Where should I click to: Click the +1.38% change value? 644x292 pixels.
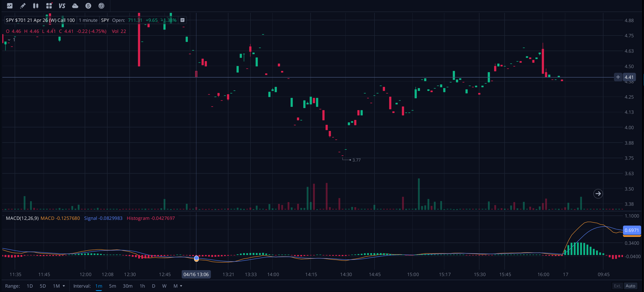pos(168,20)
